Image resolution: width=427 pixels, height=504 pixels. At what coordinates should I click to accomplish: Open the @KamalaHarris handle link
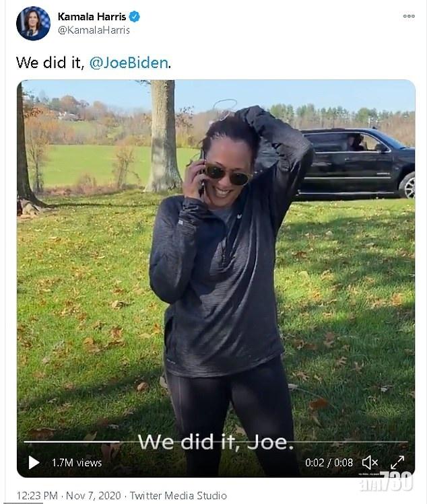point(94,30)
